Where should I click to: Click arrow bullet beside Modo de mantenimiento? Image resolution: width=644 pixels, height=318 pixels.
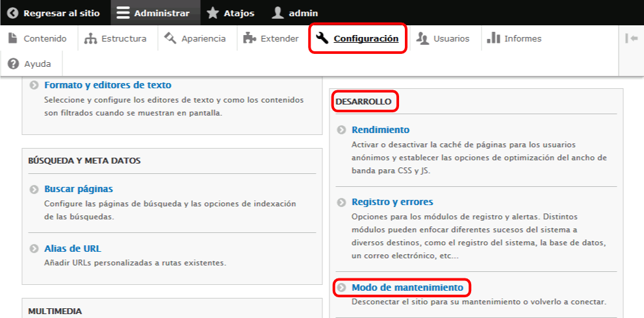341,288
